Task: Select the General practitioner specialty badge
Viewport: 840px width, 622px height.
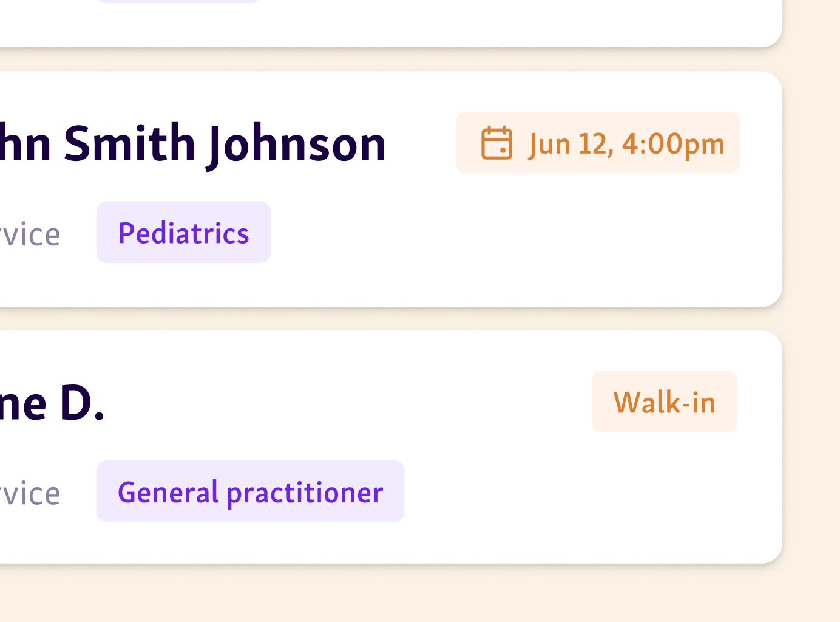Action: 250,491
